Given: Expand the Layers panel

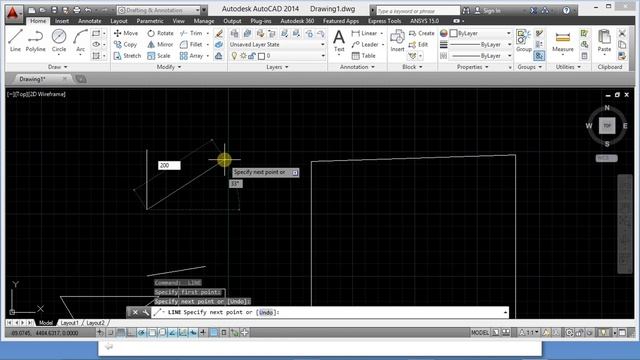Looking at the screenshot, I should tap(277, 67).
